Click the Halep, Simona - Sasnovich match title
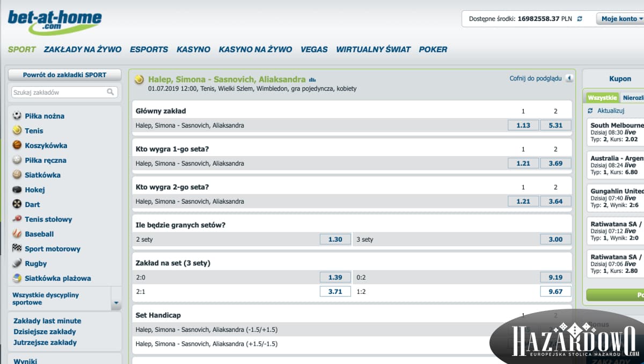The width and height of the screenshot is (644, 364). pos(227,79)
